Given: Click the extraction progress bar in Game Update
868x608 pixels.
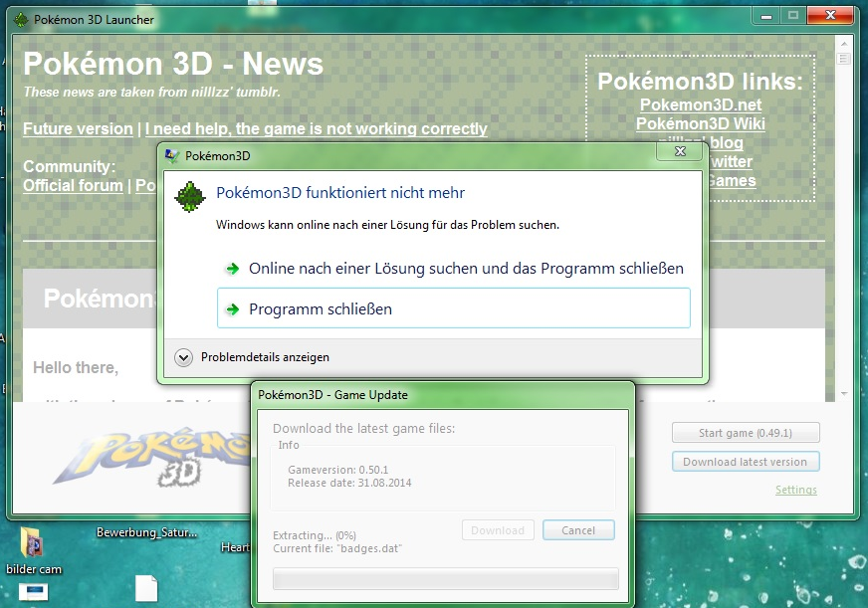Looking at the screenshot, I should [x=446, y=579].
